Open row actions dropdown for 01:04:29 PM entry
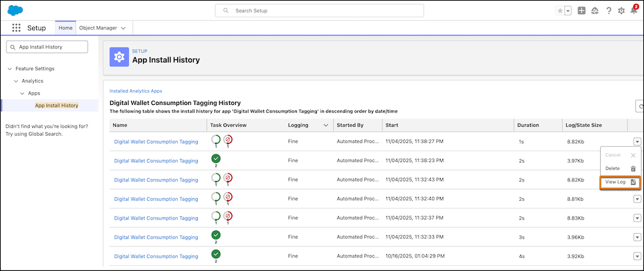Viewport: 644px width, 271px height. tap(637, 256)
